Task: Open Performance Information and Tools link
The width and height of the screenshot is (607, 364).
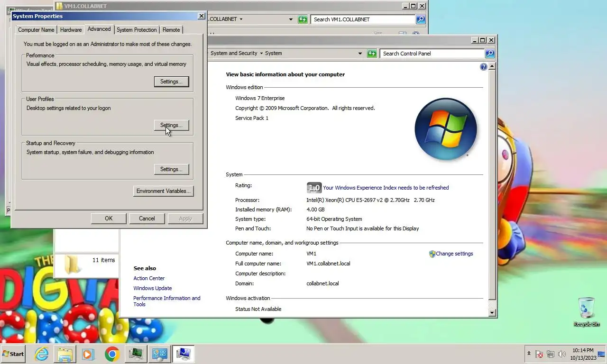Action: [x=167, y=301]
